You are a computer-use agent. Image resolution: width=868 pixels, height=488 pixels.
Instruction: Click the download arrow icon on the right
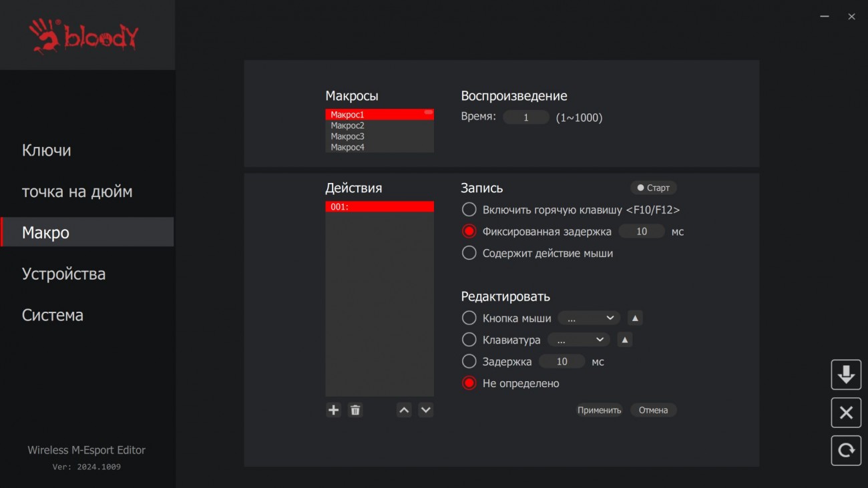pos(846,375)
